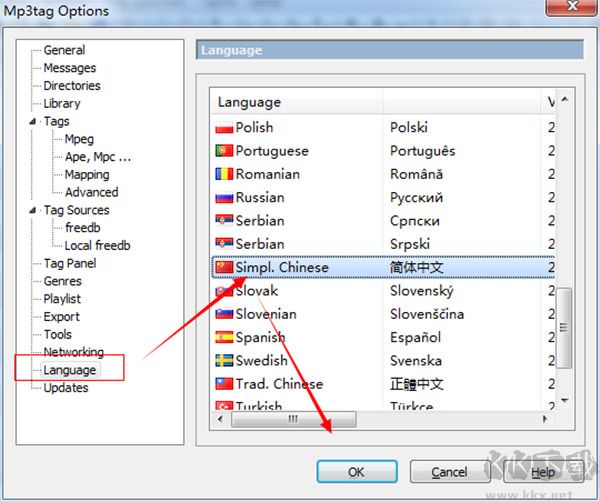Select the Tag Sources tree item
The width and height of the screenshot is (600, 502).
pos(77,210)
